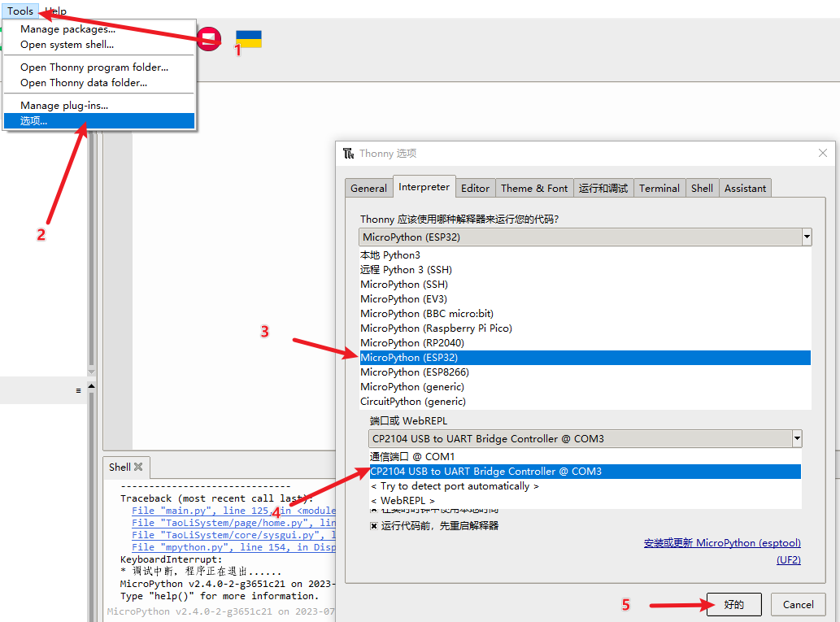This screenshot has height=622, width=840.
Task: Expand the interpreter type dropdown arrow
Action: (x=806, y=237)
